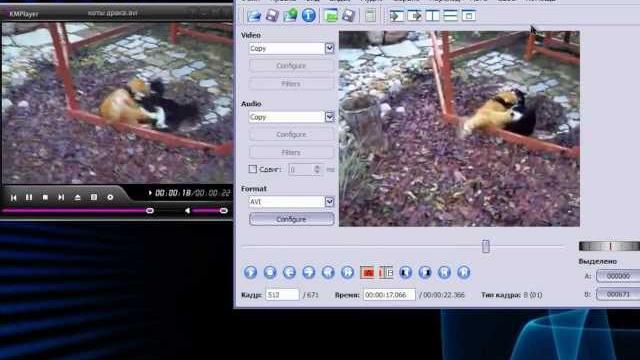Jump to next frame in Avidemux
Viewport: 640px width, 360px height.
[x=309, y=272]
